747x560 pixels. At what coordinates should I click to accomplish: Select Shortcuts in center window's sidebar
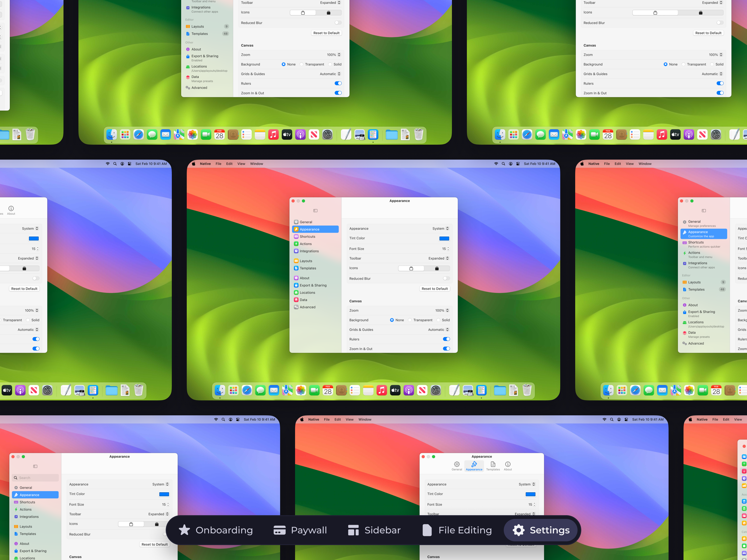click(x=315, y=236)
